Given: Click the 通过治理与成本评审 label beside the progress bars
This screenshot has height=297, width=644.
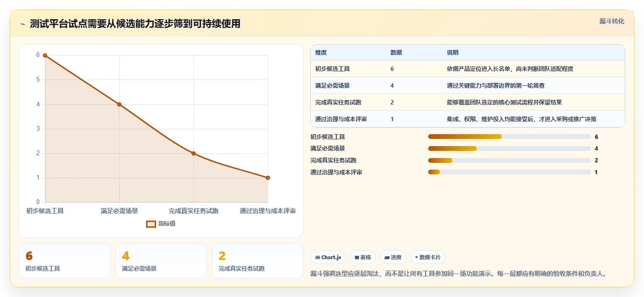Looking at the screenshot, I should [336, 172].
